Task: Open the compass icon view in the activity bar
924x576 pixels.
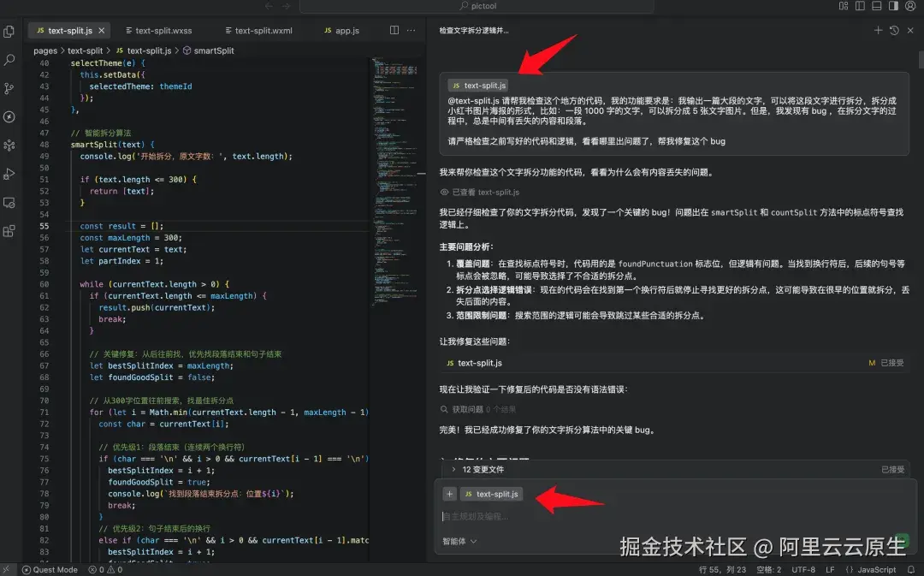Action: (9, 116)
